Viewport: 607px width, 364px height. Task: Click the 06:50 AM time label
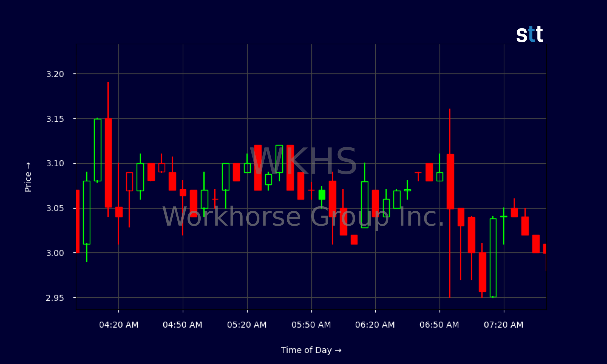[x=439, y=325]
